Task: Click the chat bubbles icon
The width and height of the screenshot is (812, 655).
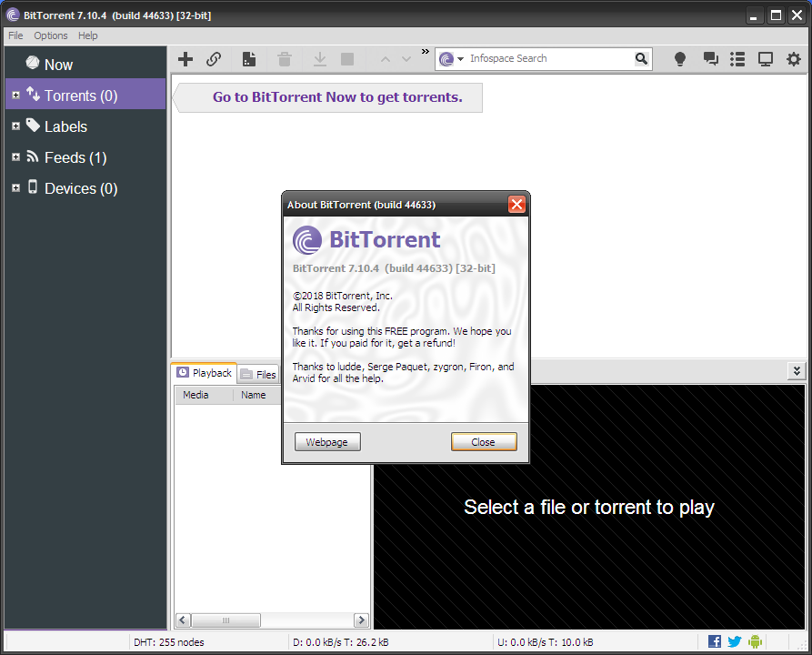Action: 710,58
